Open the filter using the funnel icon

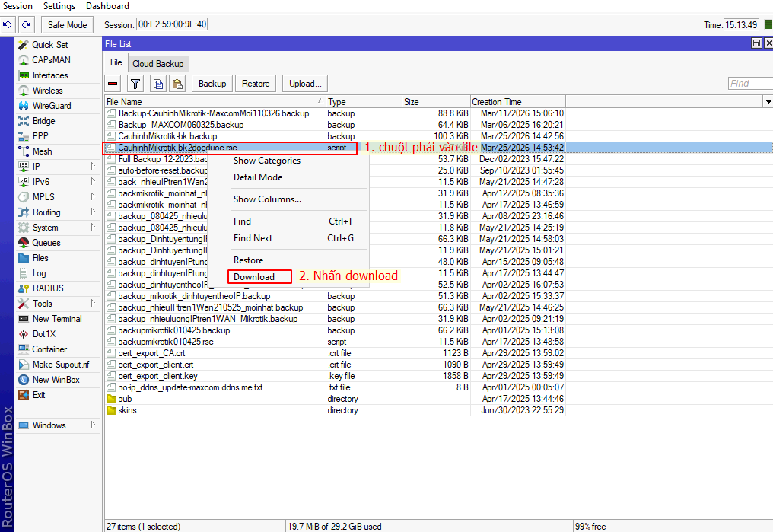click(135, 83)
